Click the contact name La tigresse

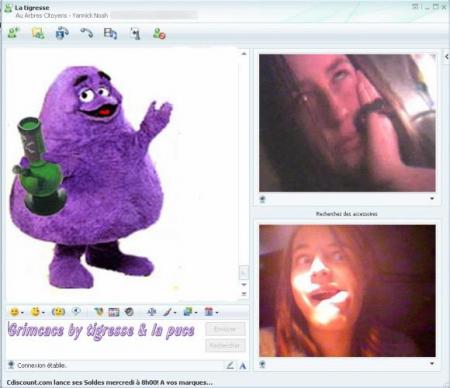pyautogui.click(x=32, y=8)
